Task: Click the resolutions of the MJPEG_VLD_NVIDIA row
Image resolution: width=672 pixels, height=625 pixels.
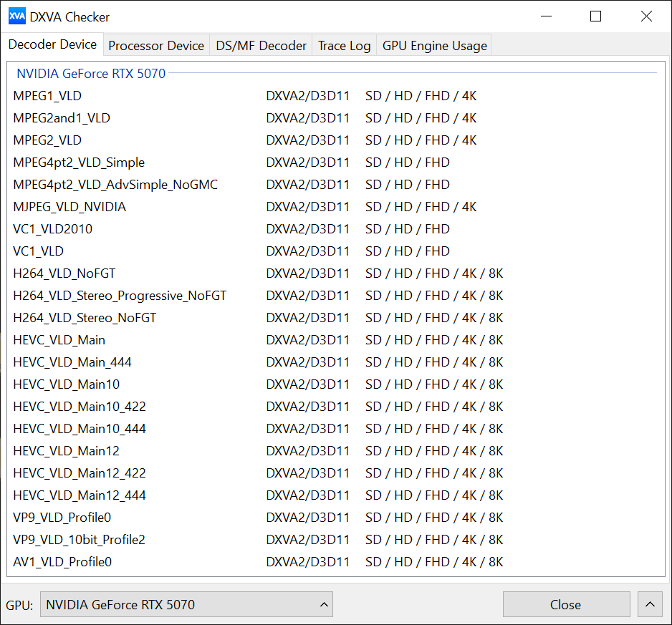Action: coord(421,208)
